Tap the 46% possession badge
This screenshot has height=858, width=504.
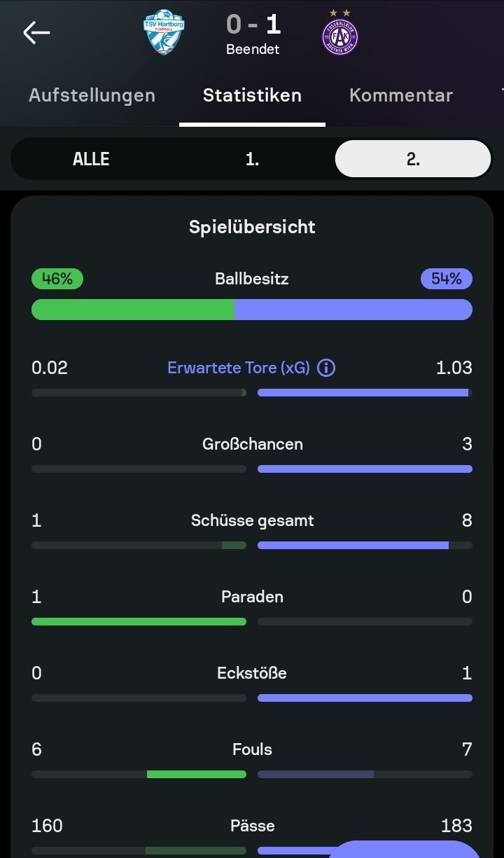[57, 279]
